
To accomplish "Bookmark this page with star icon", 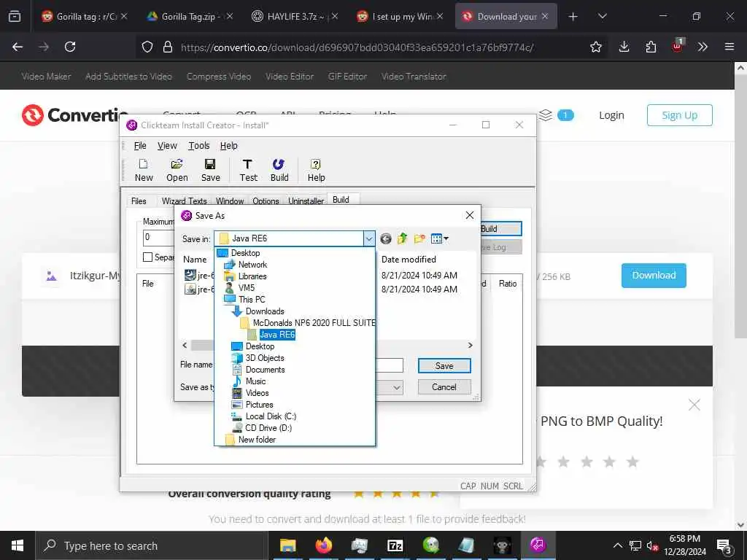I will (x=595, y=47).
